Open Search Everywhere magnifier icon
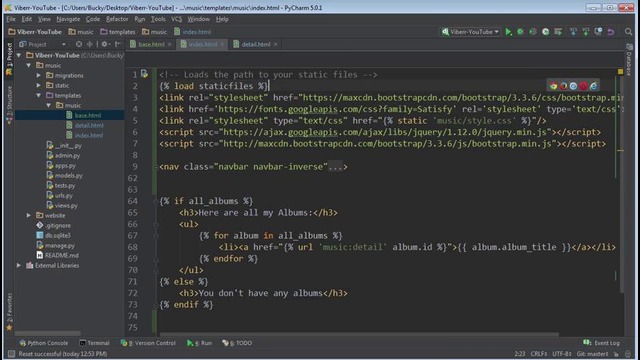The image size is (640, 360). click(629, 32)
